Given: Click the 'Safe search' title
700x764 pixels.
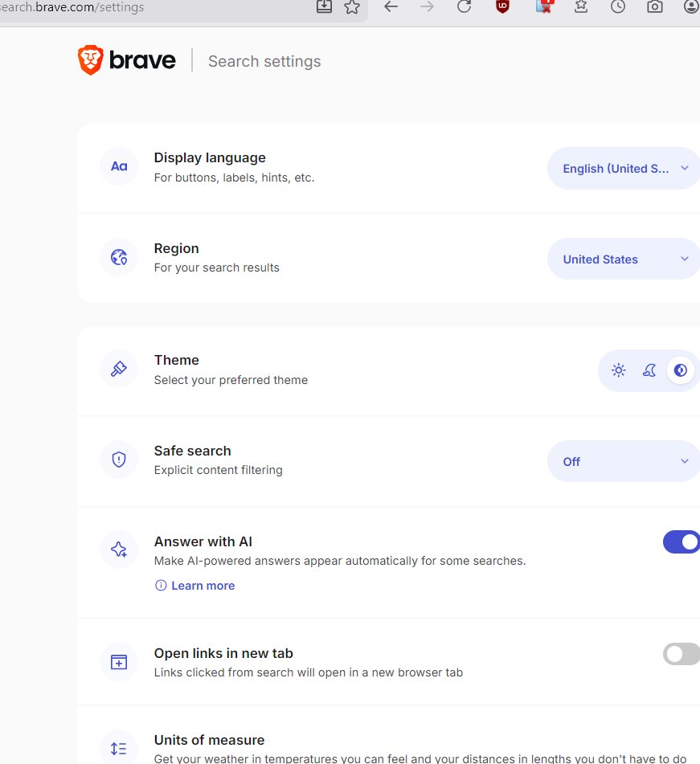Looking at the screenshot, I should tap(193, 451).
